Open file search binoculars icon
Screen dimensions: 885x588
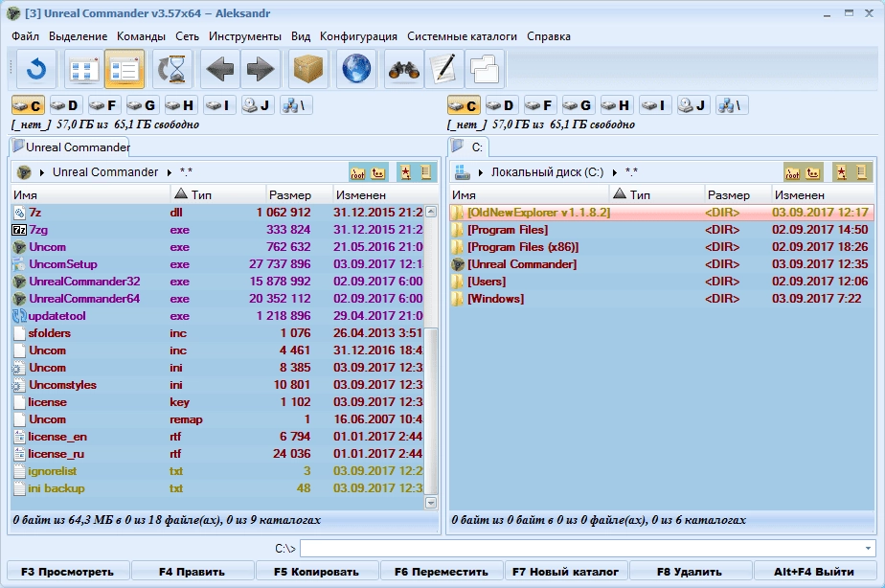[x=404, y=69]
